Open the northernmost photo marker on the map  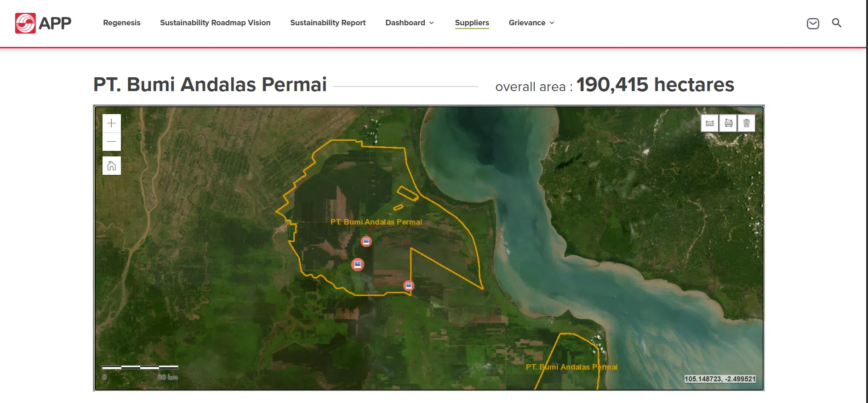366,241
